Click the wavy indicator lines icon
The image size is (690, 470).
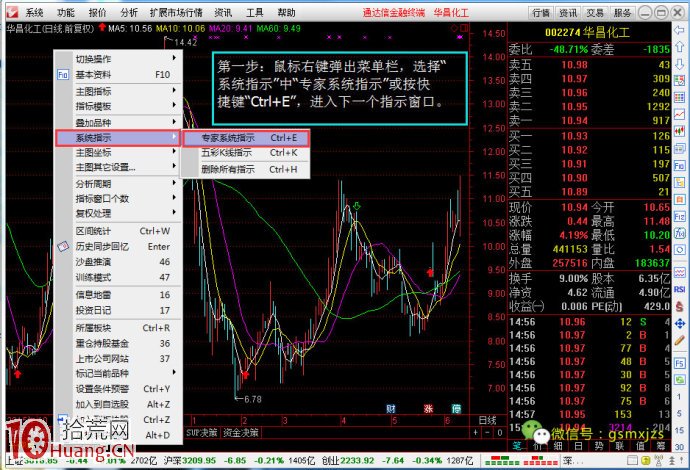(679, 273)
